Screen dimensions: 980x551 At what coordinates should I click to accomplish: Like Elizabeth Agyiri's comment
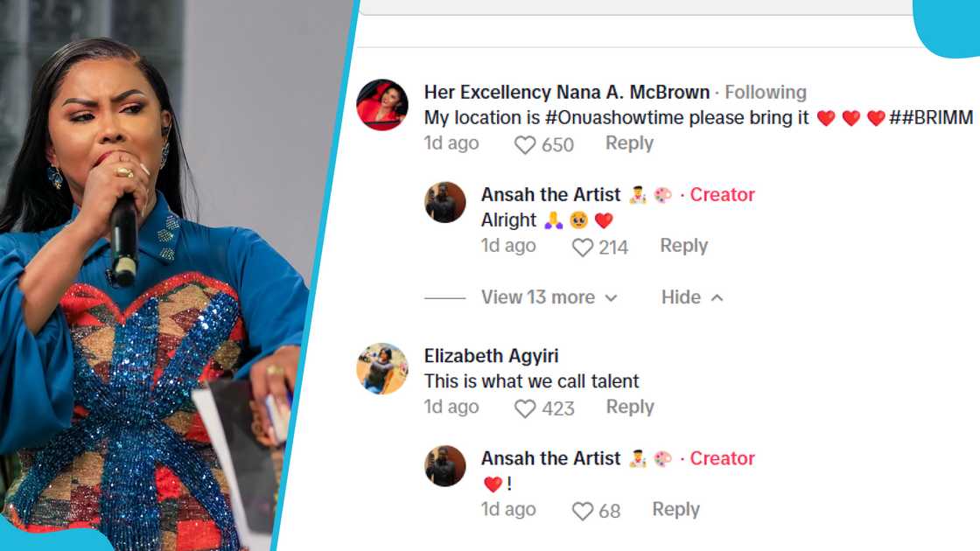point(524,407)
